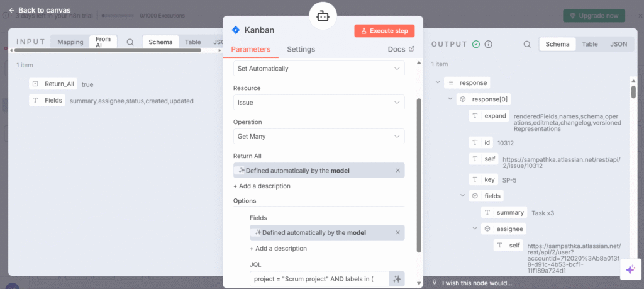Screen dimensions: 644x289
Task: Switch OUTPUT view to JSON
Action: tap(618, 44)
